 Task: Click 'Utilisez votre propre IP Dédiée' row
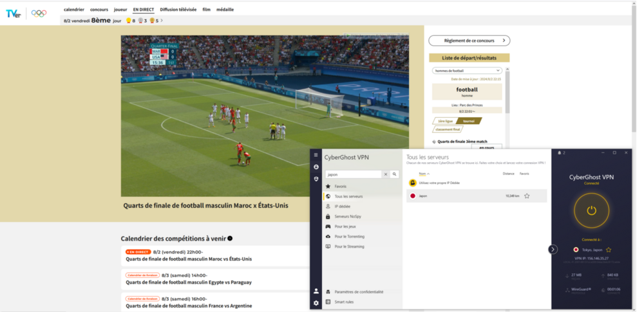pos(477,183)
